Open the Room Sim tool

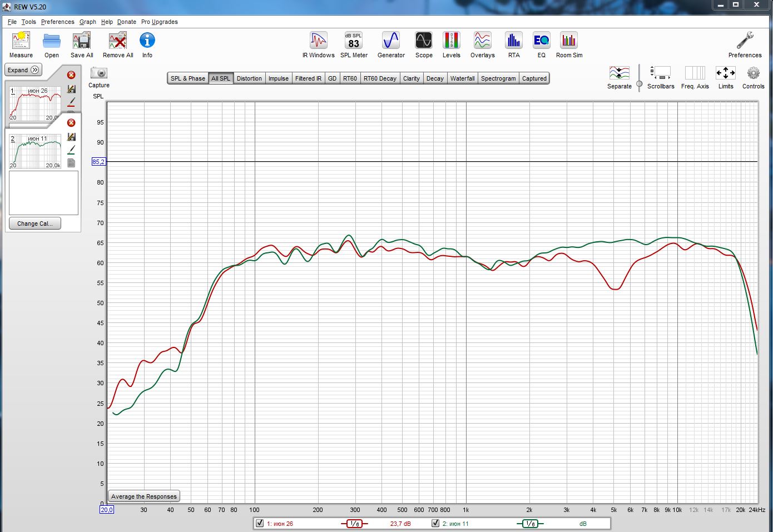click(569, 41)
